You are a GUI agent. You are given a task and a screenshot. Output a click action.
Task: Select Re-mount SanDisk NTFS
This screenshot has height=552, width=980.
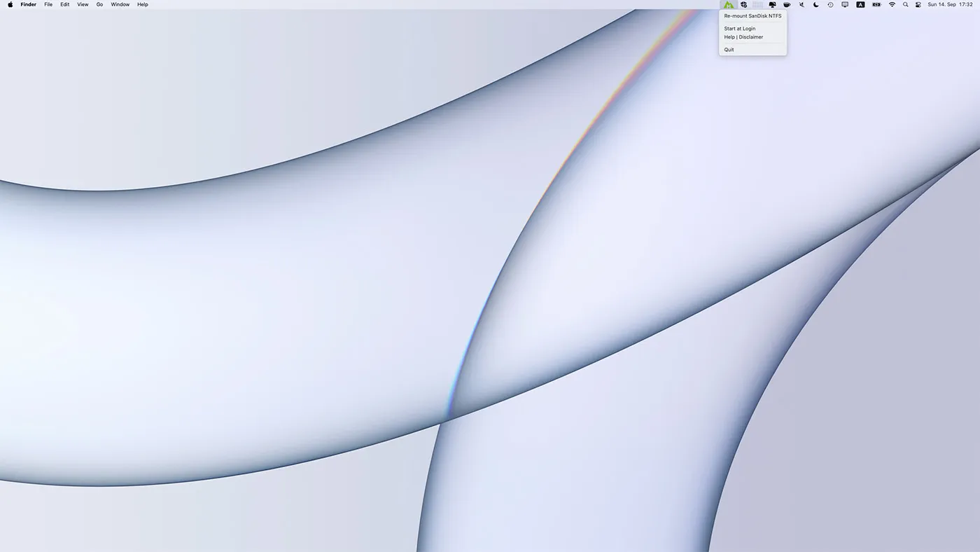pyautogui.click(x=752, y=16)
